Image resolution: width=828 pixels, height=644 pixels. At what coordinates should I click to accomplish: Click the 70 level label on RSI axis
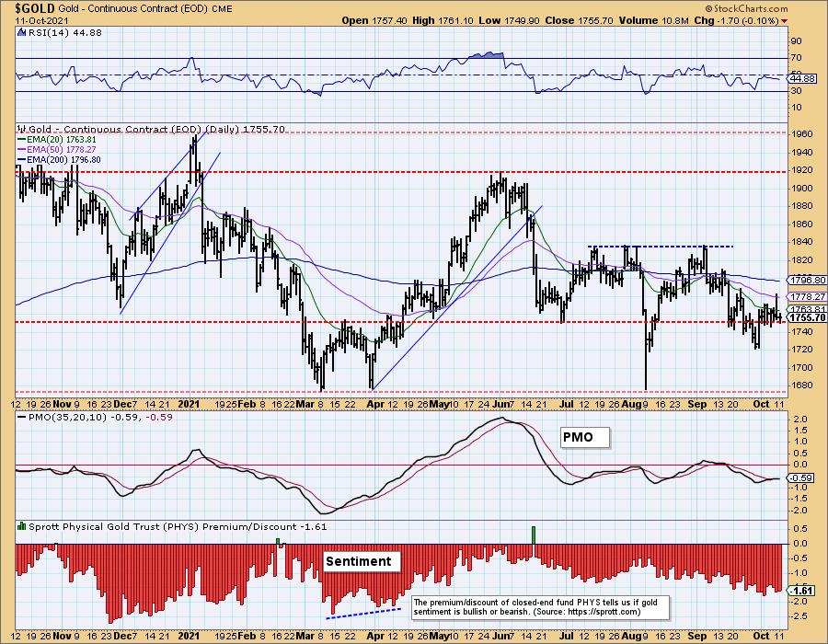(x=796, y=58)
